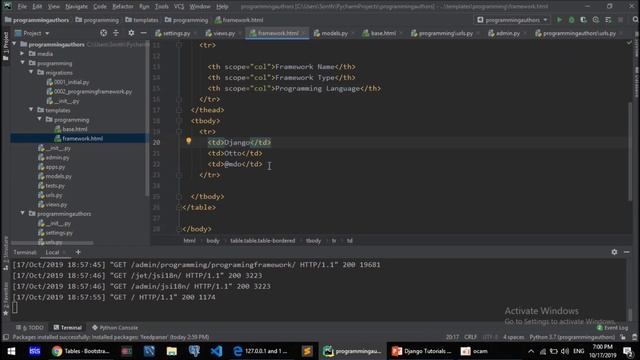Click table.table.table-bordered breadcrumb
640x360 pixels.
(262, 241)
